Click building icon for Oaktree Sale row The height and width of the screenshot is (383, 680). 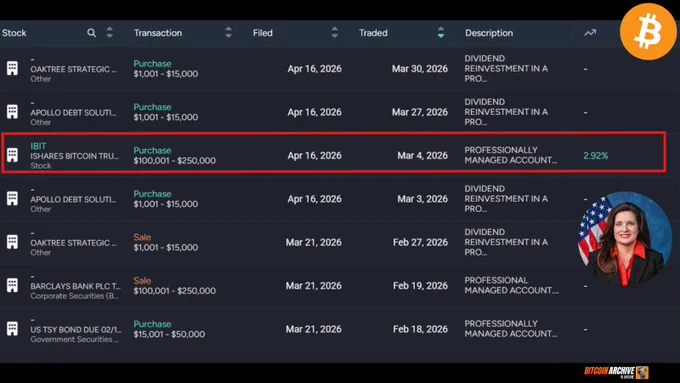pos(13,242)
